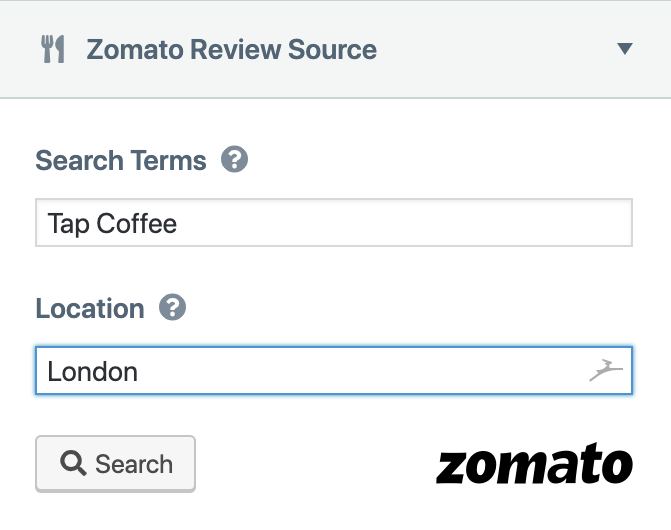Click the downward triangle in the panel header
Screen dimensions: 671x530
coord(625,48)
